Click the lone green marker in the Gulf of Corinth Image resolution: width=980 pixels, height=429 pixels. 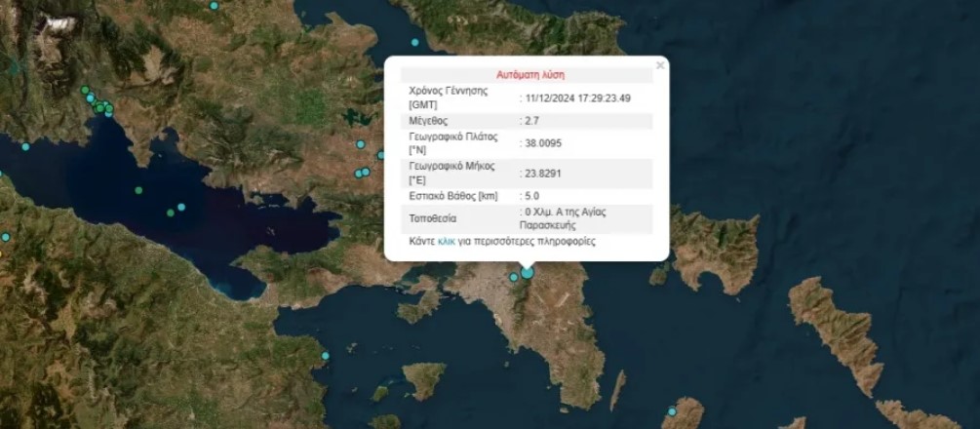pyautogui.click(x=138, y=190)
